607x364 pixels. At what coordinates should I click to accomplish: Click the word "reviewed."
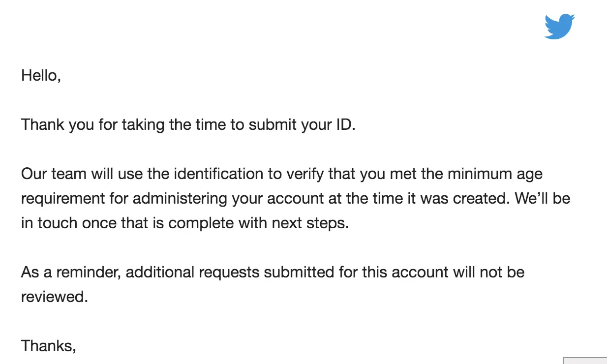[x=55, y=297]
